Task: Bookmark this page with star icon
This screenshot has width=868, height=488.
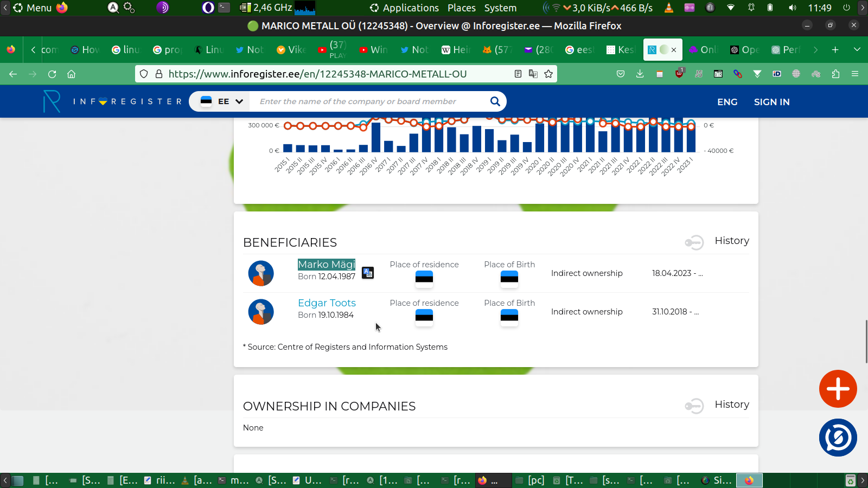Action: click(548, 74)
